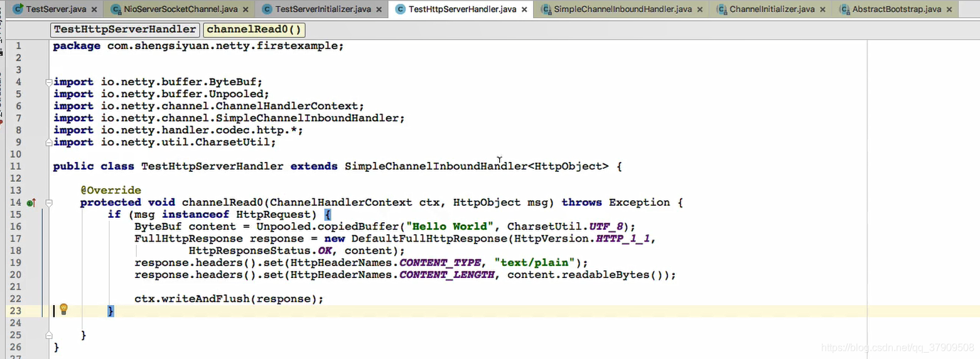Viewport: 980px width, 359px height.
Task: Open the ChannelInitializer.java tab
Action: [x=772, y=9]
